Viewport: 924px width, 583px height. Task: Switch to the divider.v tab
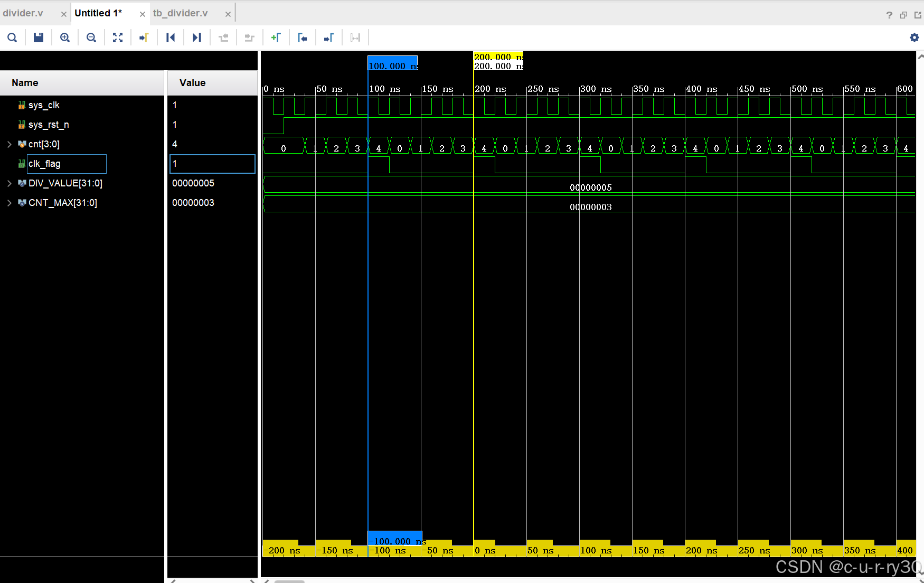point(23,13)
